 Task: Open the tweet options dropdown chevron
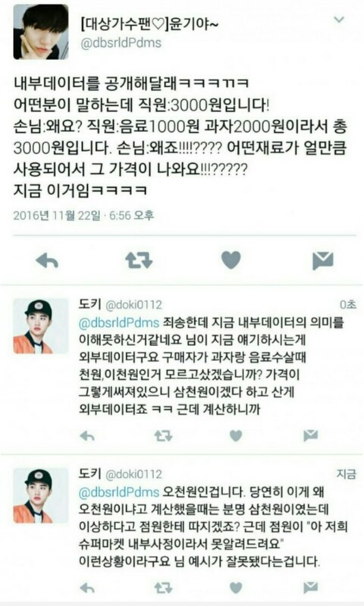pos(339,19)
